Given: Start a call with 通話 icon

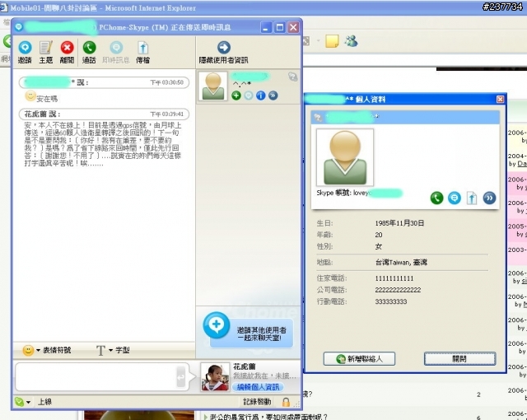Looking at the screenshot, I should 89,48.
